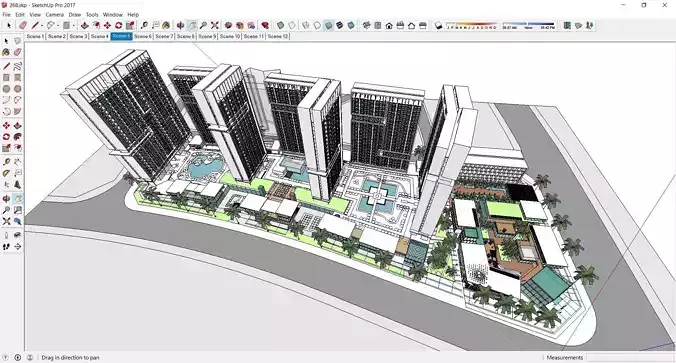The width and height of the screenshot is (676, 363).
Task: Open the 3D Warehouse
Action: click(x=228, y=25)
